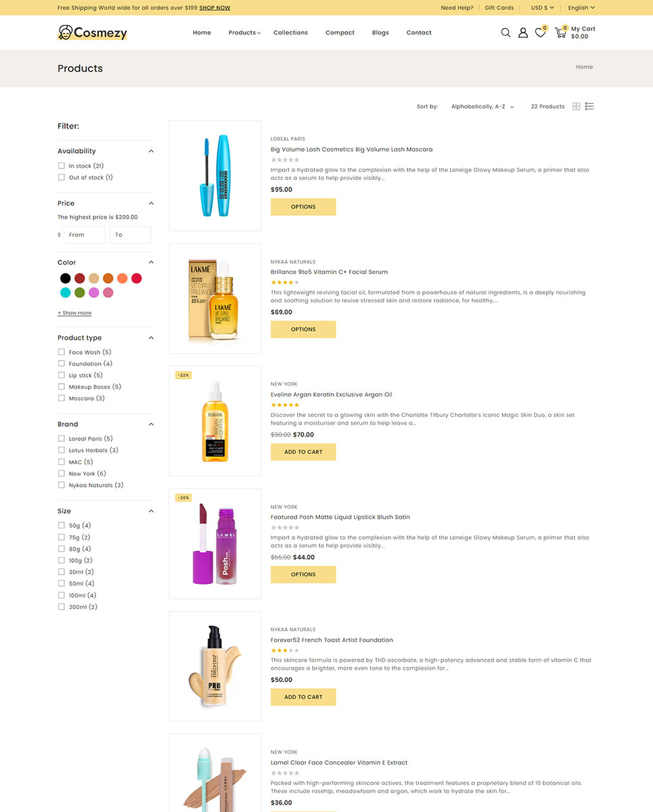Follow the SHOP NOW link
This screenshot has height=812, width=653.
click(215, 8)
